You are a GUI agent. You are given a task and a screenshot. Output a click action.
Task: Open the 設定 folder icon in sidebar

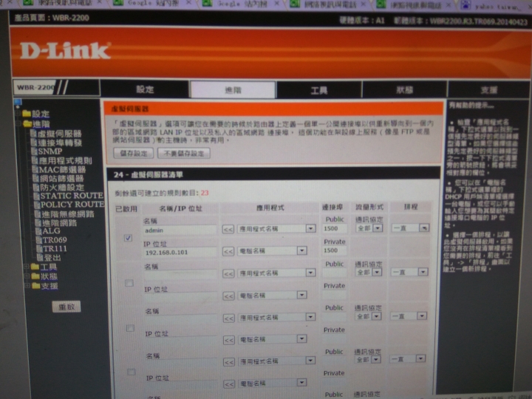27,113
